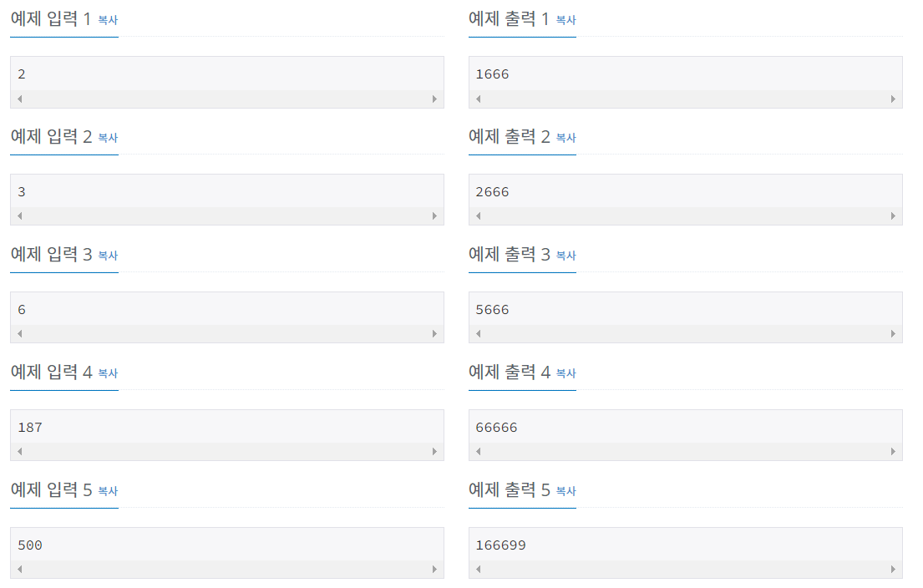
Task: Copy sample output 4 using its 복사 link
Action: coord(565,373)
